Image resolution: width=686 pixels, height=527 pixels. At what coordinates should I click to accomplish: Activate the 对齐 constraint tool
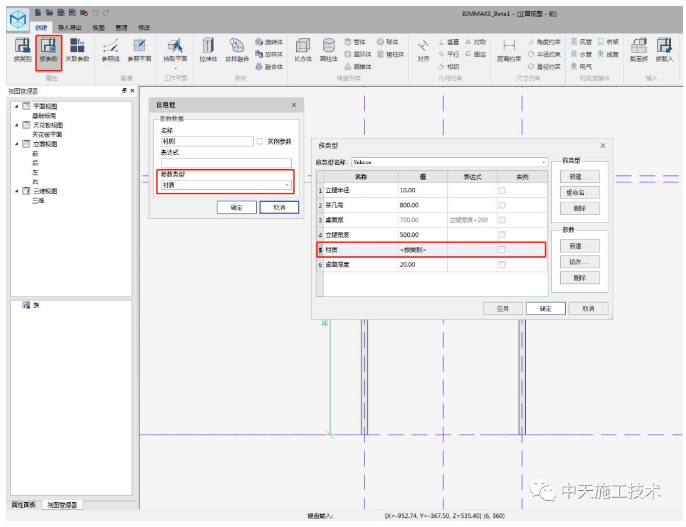pyautogui.click(x=423, y=49)
